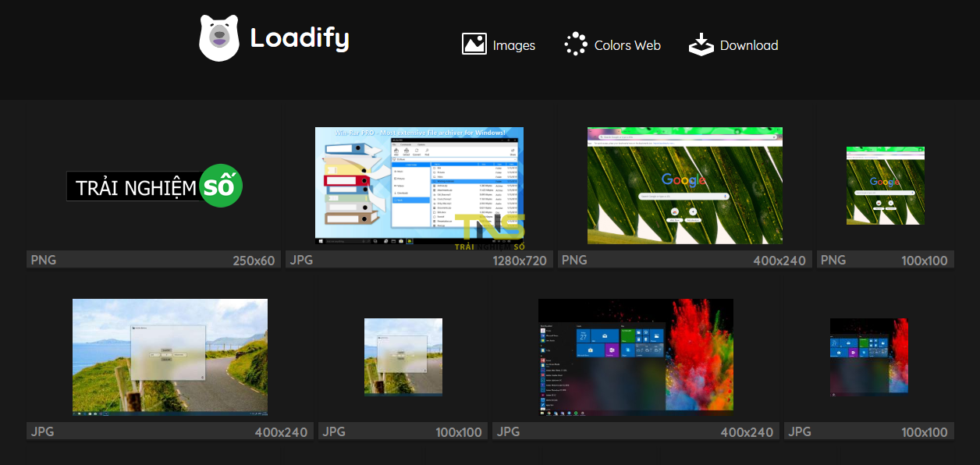Select the Trải Nghiệm Số logo image
The width and height of the screenshot is (980, 465).
[x=154, y=186]
